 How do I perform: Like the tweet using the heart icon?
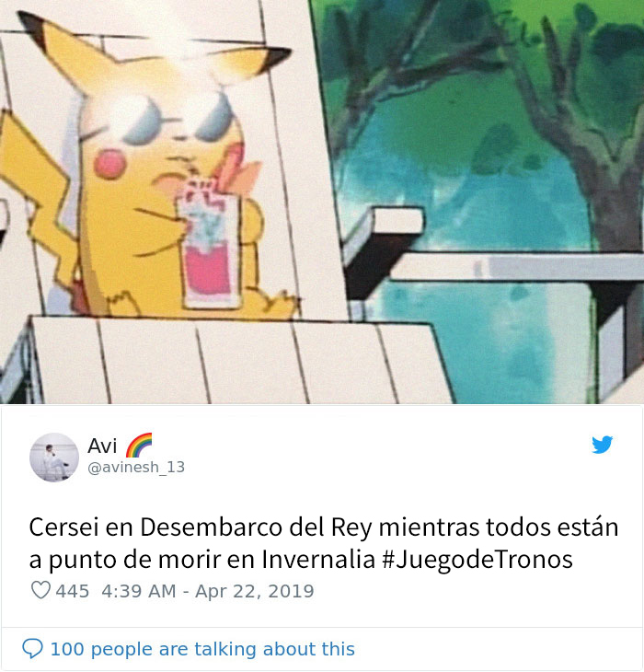point(40,590)
